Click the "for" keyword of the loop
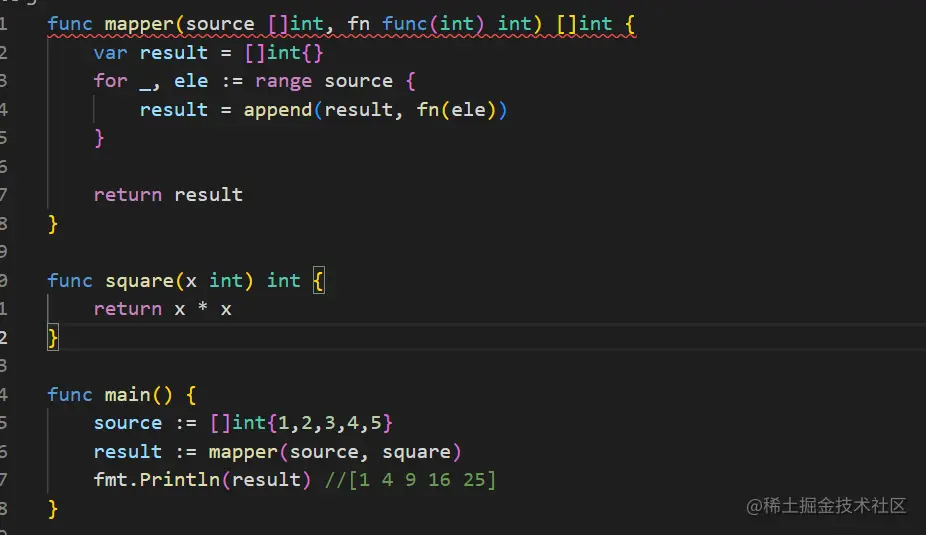This screenshot has width=926, height=535. (x=110, y=81)
